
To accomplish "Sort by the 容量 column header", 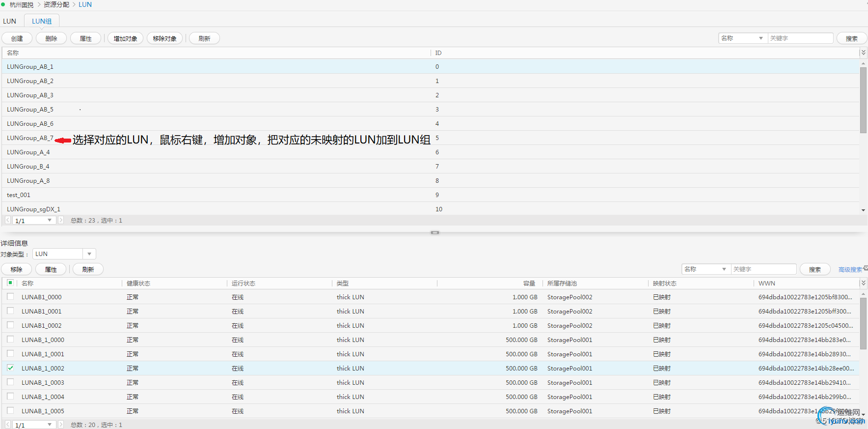I will 490,283.
